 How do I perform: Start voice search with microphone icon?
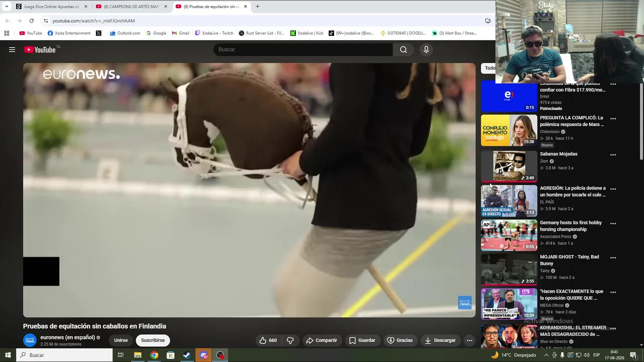click(426, 49)
